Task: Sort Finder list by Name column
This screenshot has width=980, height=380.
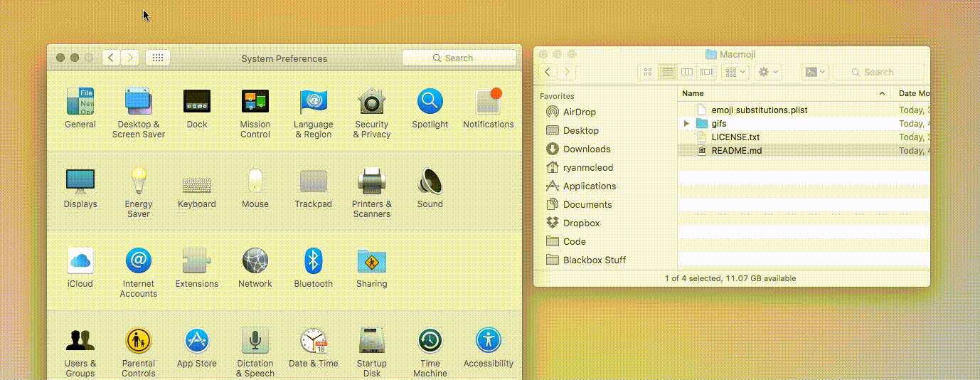Action: (784, 93)
